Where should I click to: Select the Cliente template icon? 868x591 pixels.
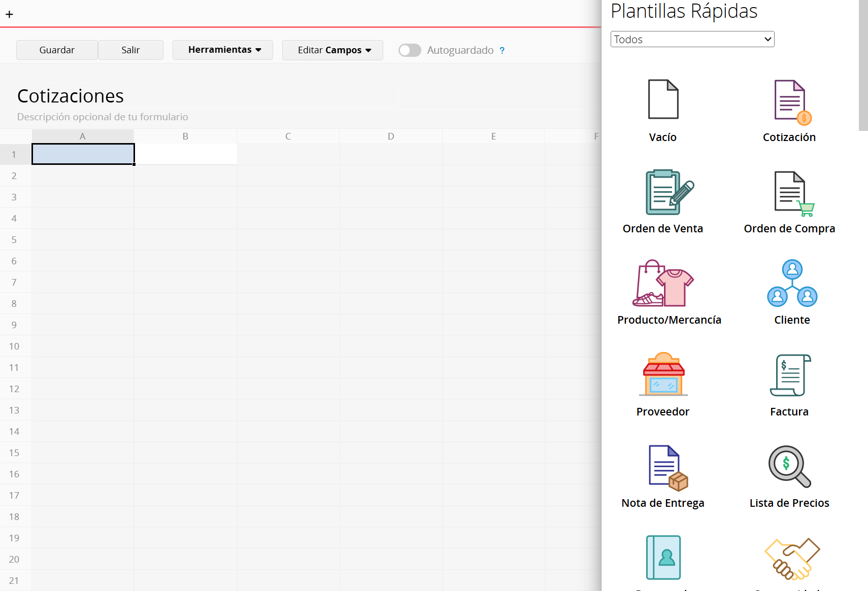coord(792,284)
